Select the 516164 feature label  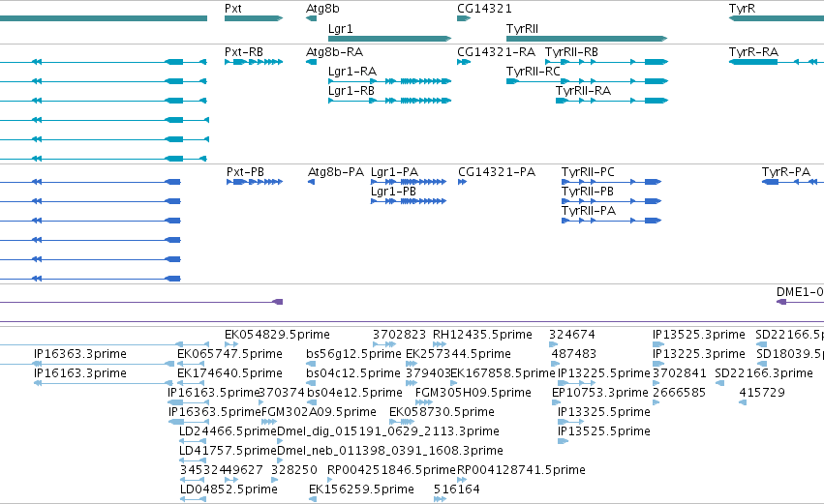(x=457, y=489)
